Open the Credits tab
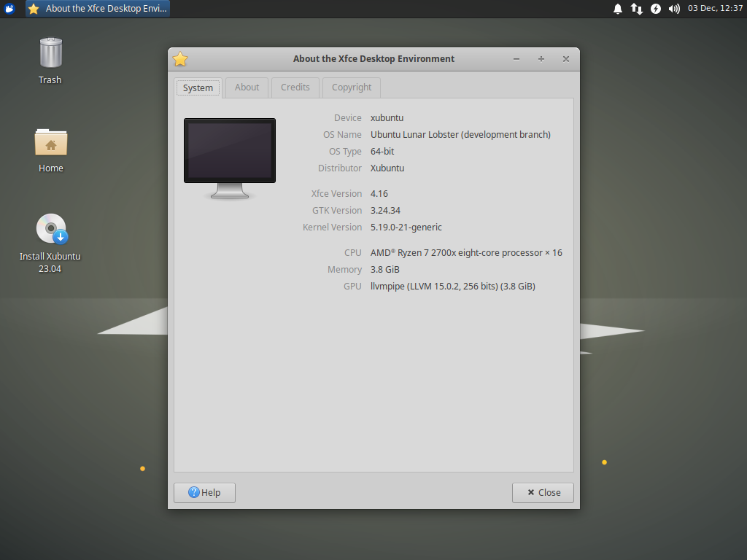Screen dimensions: 747x560 (295, 87)
